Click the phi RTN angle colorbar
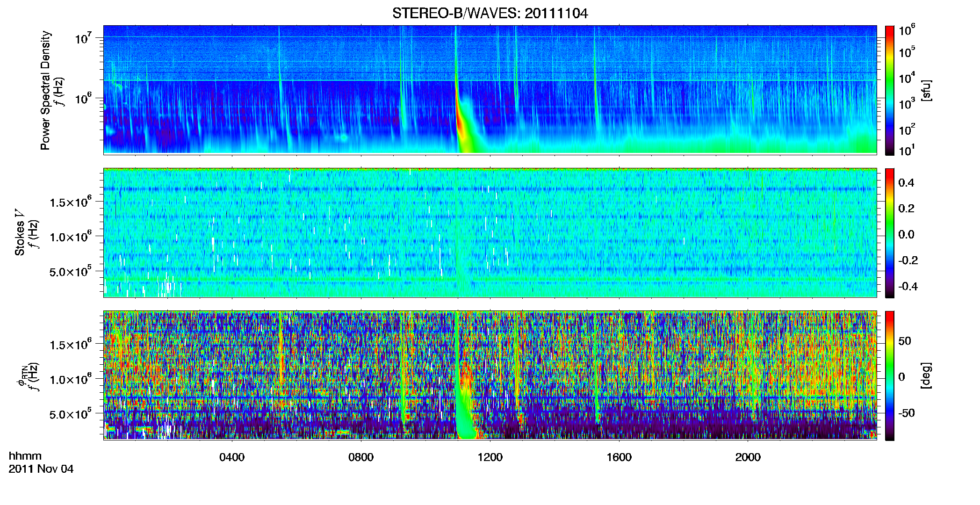 pyautogui.click(x=890, y=375)
